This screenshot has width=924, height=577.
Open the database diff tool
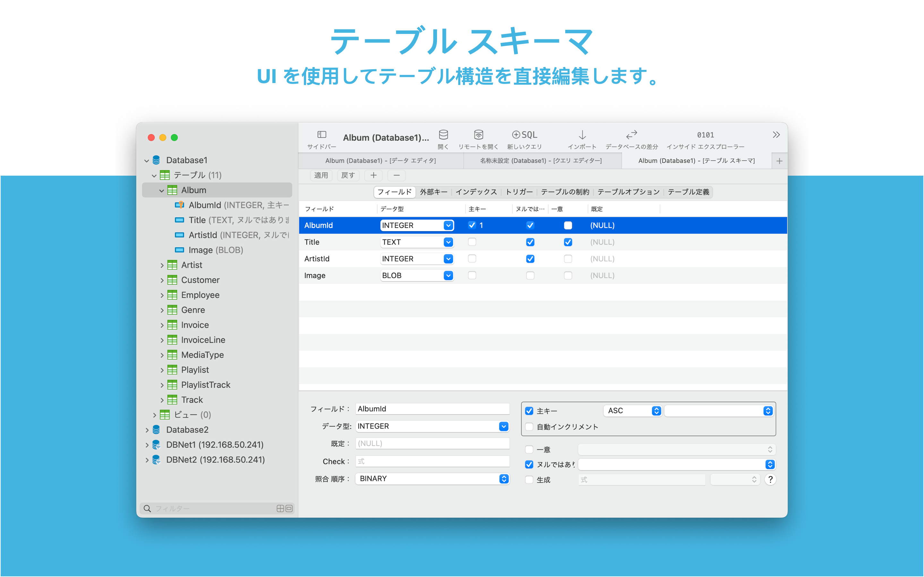pos(631,135)
